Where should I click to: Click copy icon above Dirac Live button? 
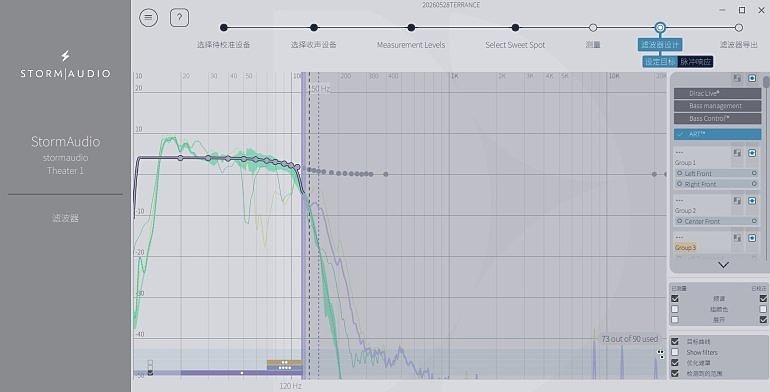(x=737, y=78)
